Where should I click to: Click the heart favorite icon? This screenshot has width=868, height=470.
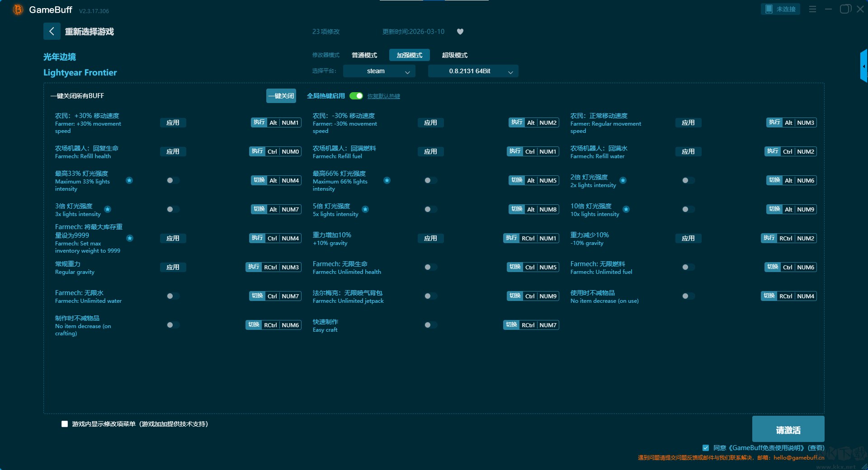click(x=460, y=32)
